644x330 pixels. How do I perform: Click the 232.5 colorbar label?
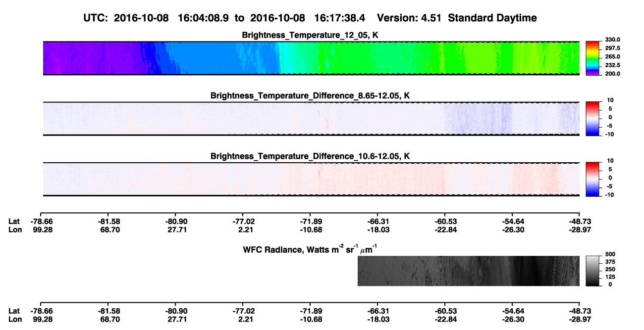coord(612,65)
